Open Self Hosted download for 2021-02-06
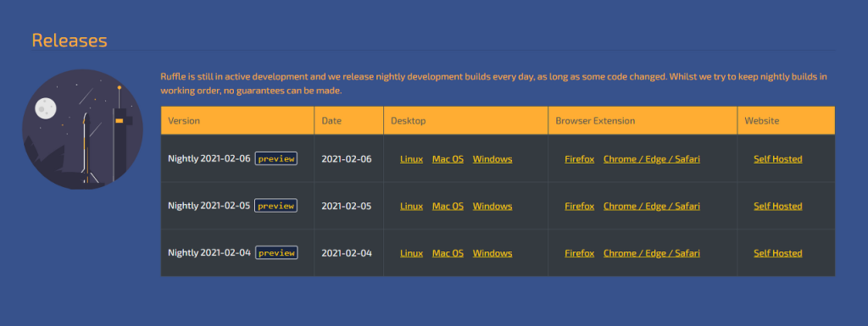The image size is (868, 326). tap(778, 159)
